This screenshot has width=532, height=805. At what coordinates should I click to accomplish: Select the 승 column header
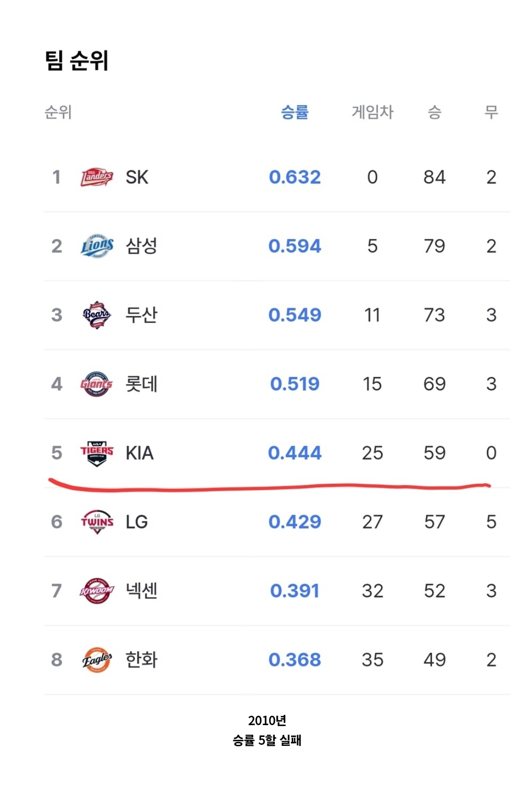point(434,112)
